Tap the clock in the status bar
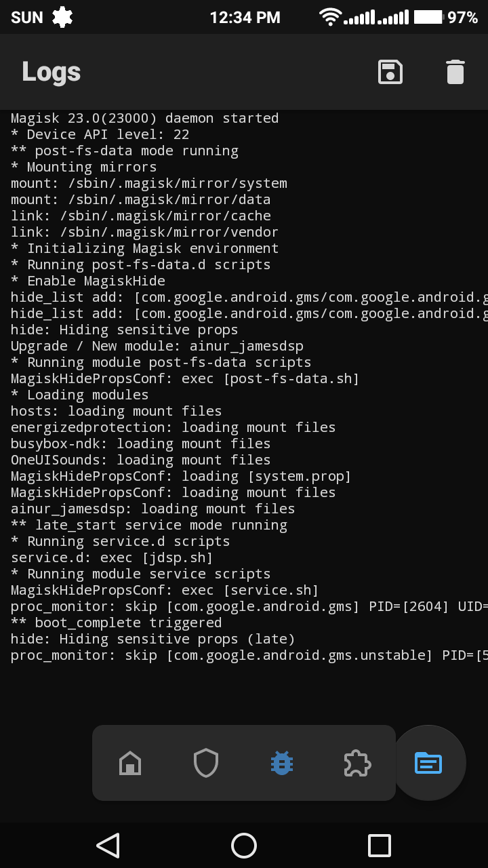 245,17
